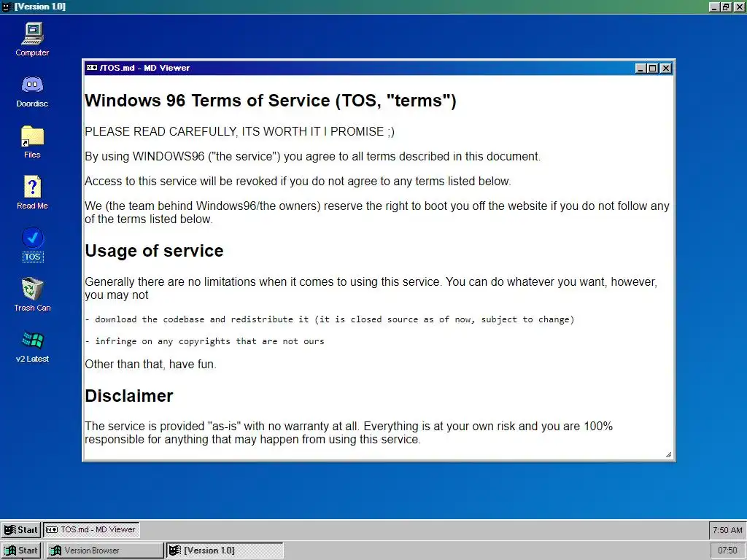Open the Trash Can icon
Viewport: 747px width, 560px height.
click(32, 295)
